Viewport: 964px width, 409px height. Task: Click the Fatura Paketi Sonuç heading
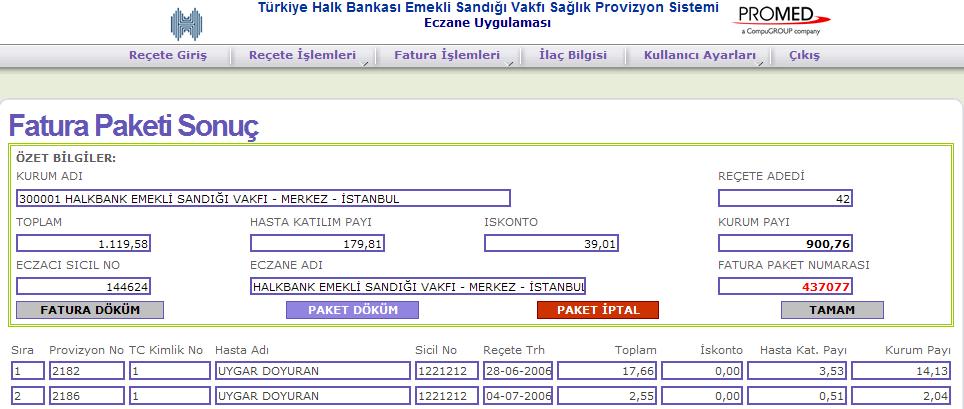click(x=134, y=126)
